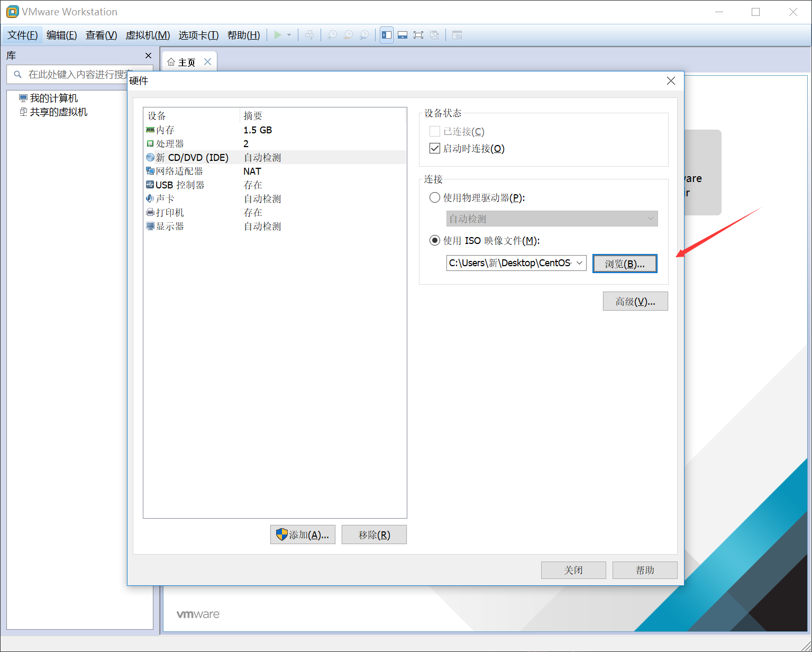This screenshot has height=652, width=812.
Task: Click the library search input field
Action: (x=80, y=75)
